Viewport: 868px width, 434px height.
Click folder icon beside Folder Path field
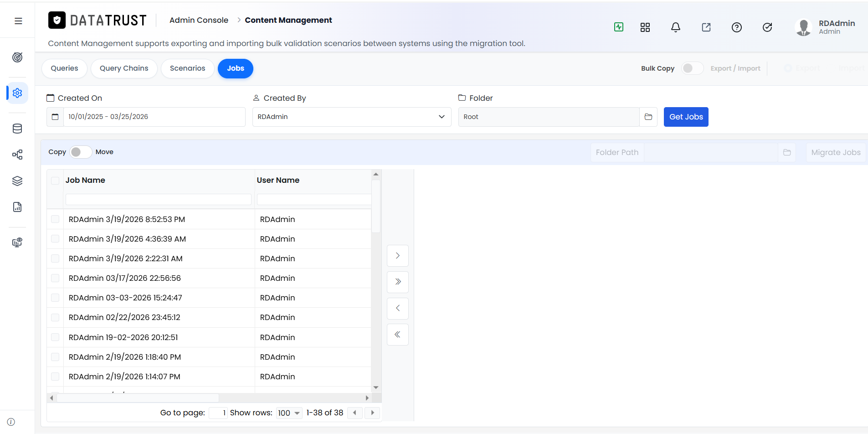point(787,152)
